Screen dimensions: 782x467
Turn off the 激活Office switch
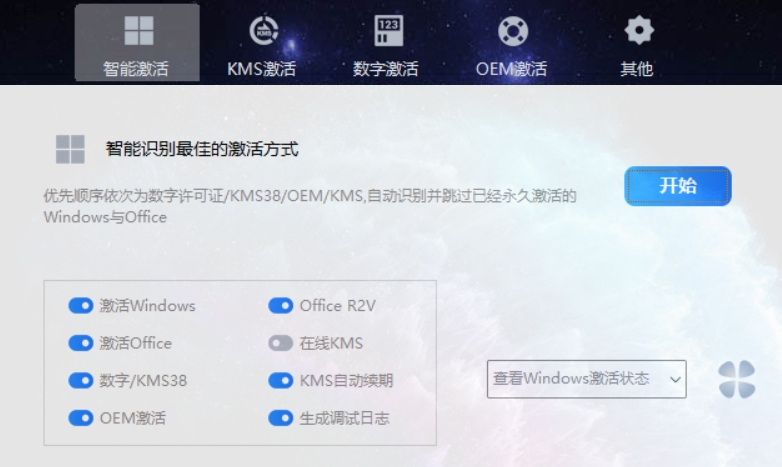[81, 343]
